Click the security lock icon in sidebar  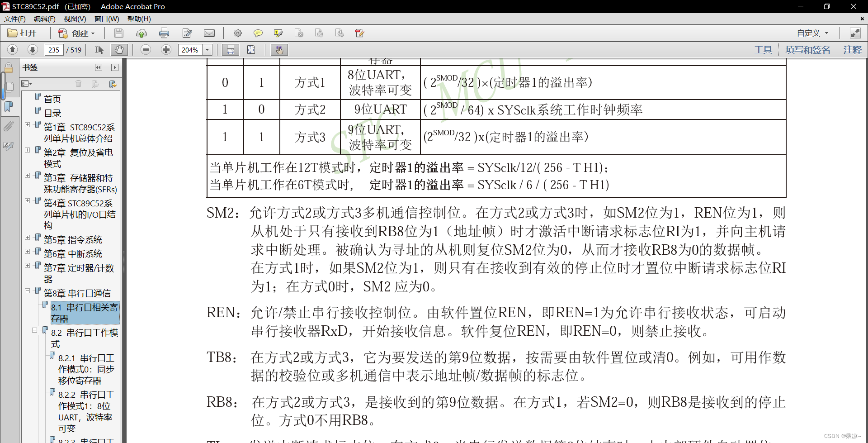click(9, 69)
